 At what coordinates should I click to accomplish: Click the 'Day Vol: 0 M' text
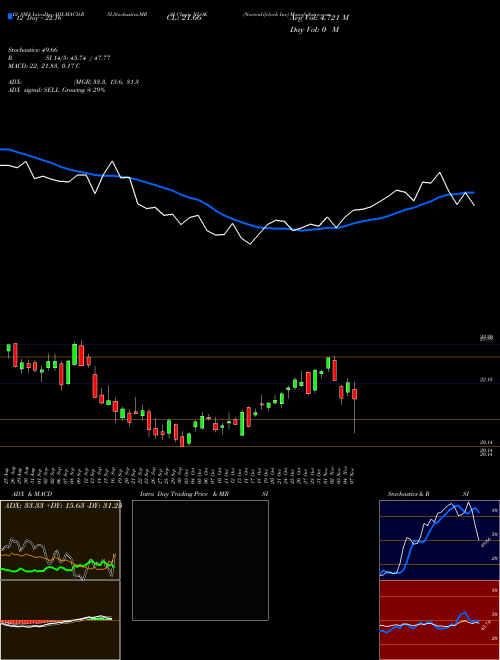coord(314,30)
